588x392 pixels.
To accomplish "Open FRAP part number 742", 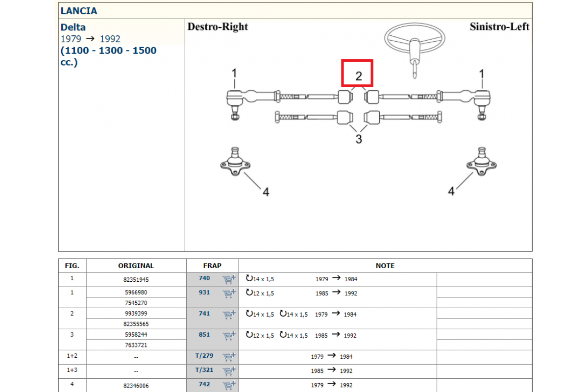I will point(204,384).
